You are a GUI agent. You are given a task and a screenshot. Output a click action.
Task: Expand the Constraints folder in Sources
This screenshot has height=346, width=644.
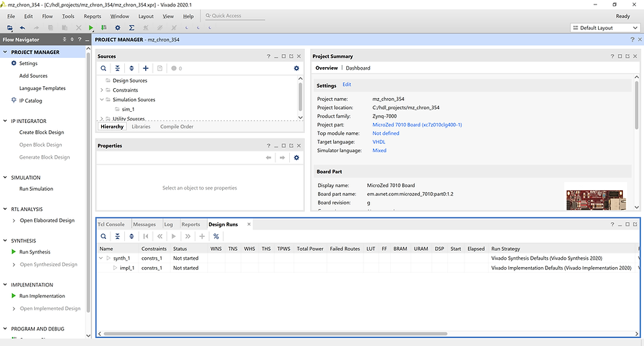pyautogui.click(x=102, y=90)
